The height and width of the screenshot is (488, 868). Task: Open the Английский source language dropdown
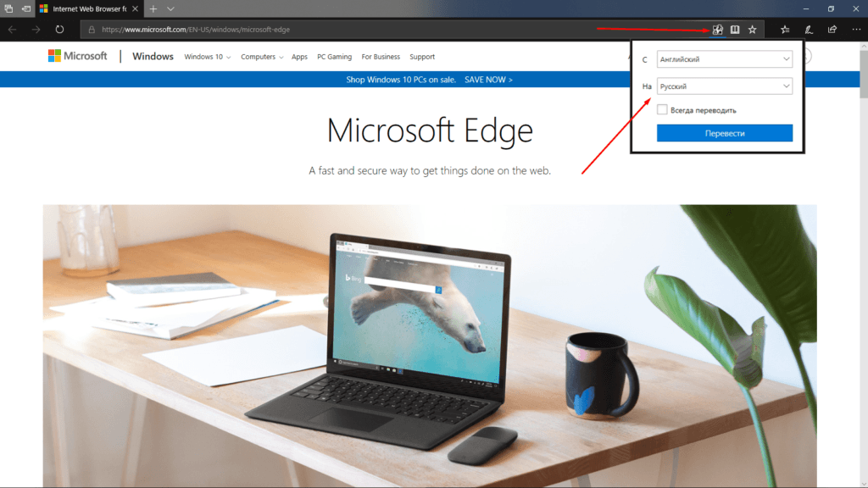[x=725, y=58]
